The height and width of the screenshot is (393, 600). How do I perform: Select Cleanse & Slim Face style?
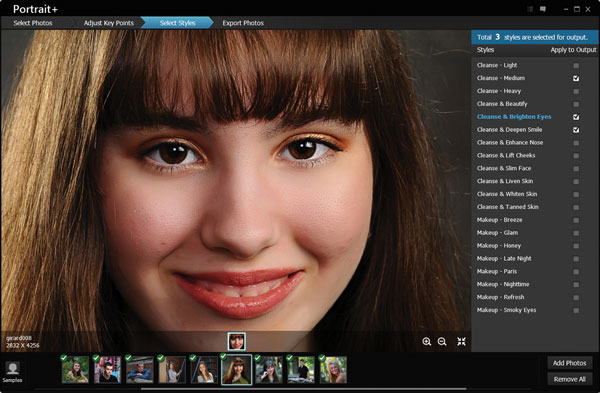(x=504, y=168)
